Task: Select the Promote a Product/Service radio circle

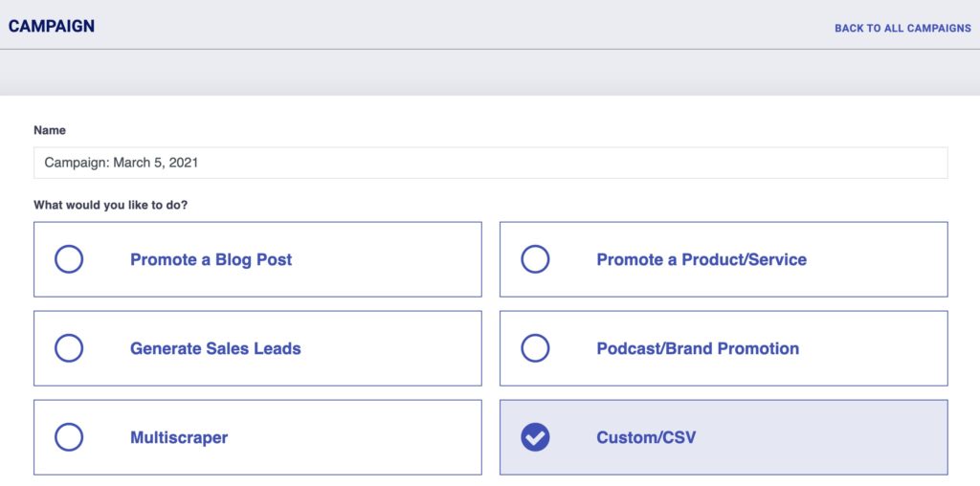Action: (x=535, y=259)
